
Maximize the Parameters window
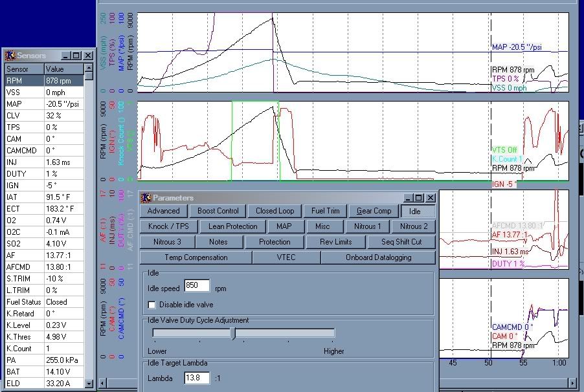(x=420, y=198)
